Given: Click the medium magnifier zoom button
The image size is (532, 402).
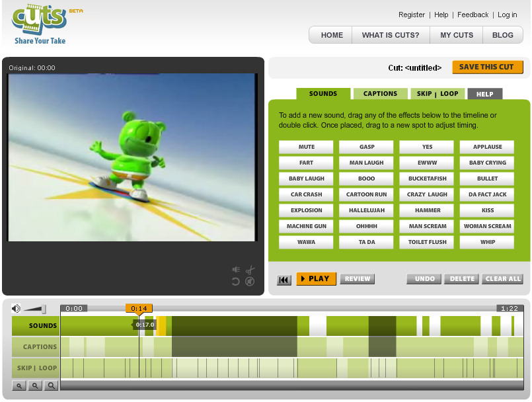Looking at the screenshot, I should 35,385.
